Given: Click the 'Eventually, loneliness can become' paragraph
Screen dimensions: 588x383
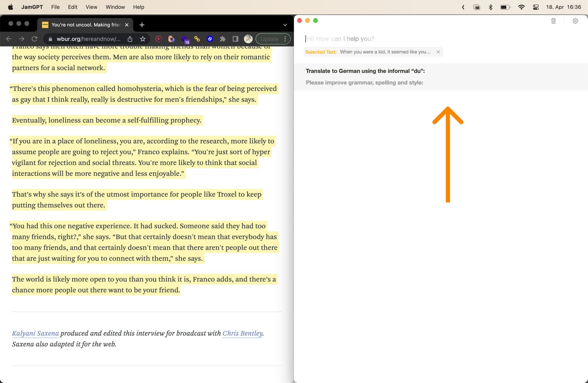Looking at the screenshot, I should tap(107, 120).
